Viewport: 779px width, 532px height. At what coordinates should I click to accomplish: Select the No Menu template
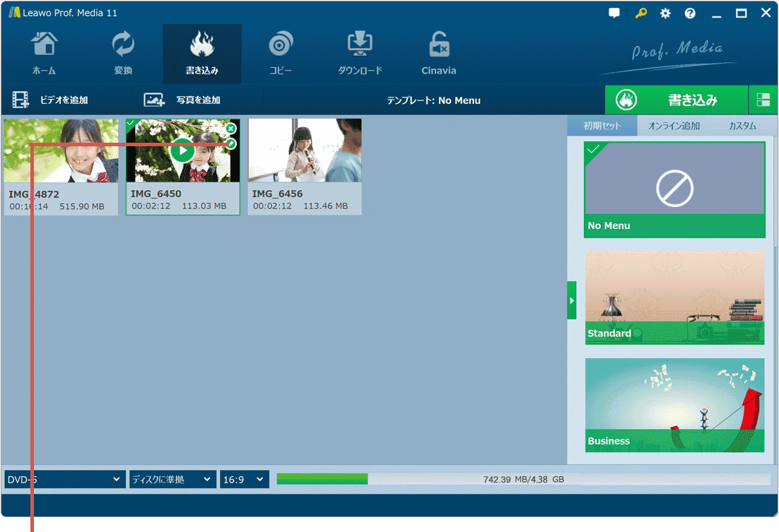click(674, 189)
